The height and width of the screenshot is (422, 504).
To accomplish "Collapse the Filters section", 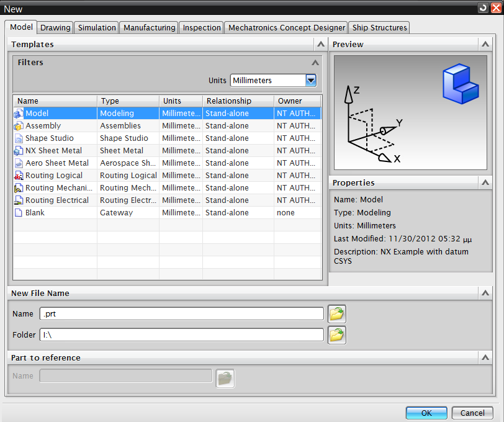I will point(315,63).
